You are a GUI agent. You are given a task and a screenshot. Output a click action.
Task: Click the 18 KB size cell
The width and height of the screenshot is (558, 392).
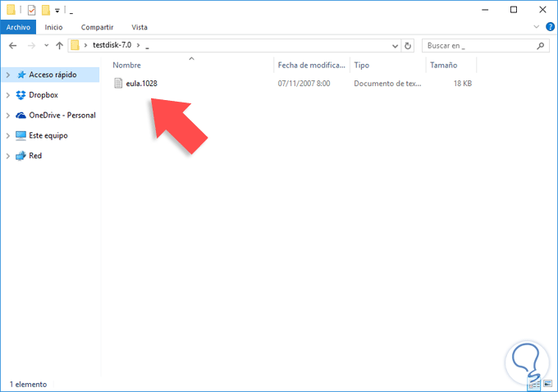tap(463, 84)
